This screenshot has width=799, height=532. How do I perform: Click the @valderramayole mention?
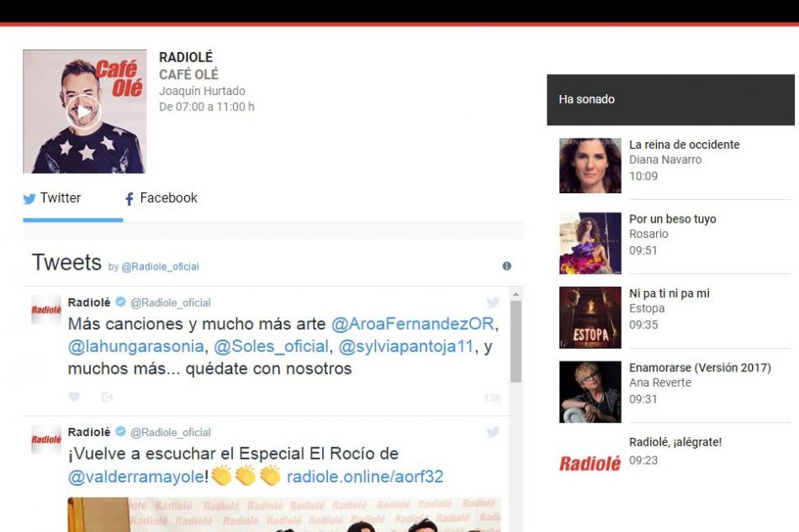[x=136, y=477]
